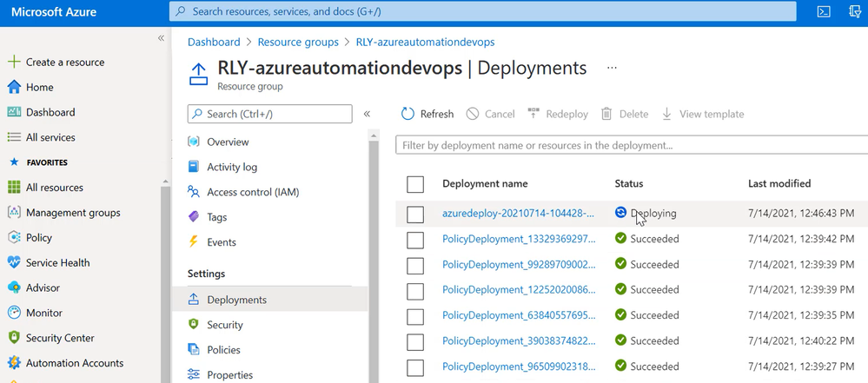Select the Service Health sidebar icon
Image resolution: width=868 pixels, height=383 pixels.
tap(14, 262)
